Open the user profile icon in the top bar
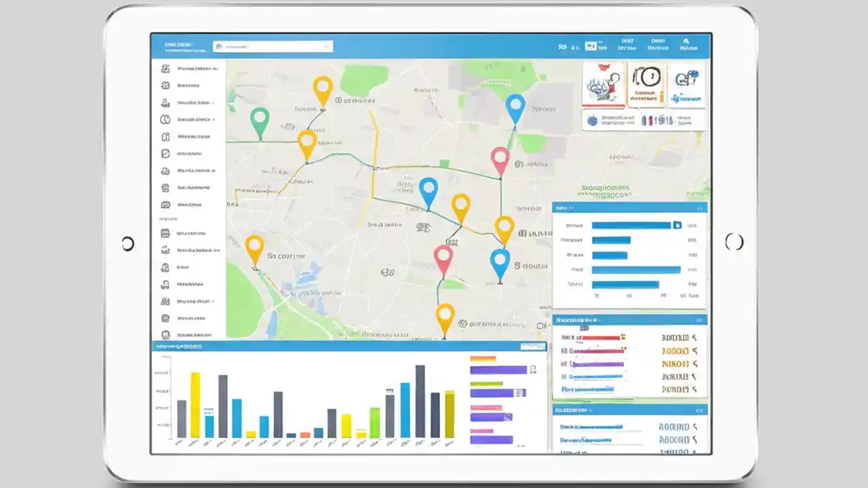The image size is (868, 488). [x=687, y=44]
